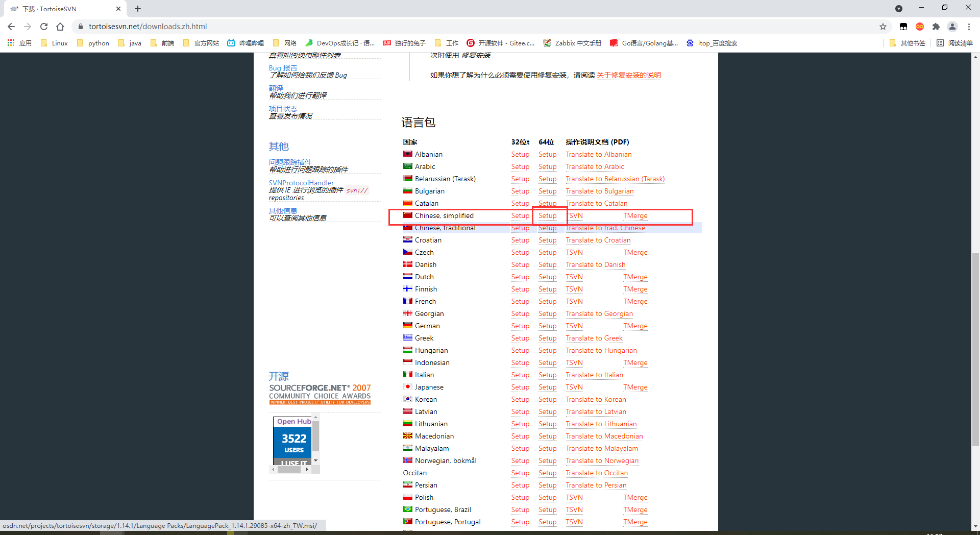This screenshot has height=535, width=980.
Task: Open the tab search dropdown button
Action: (899, 8)
